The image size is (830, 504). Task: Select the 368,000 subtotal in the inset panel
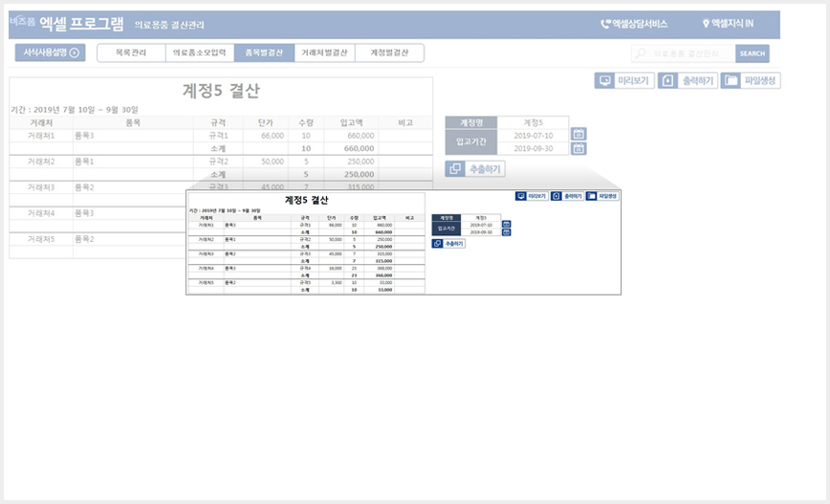click(x=379, y=275)
